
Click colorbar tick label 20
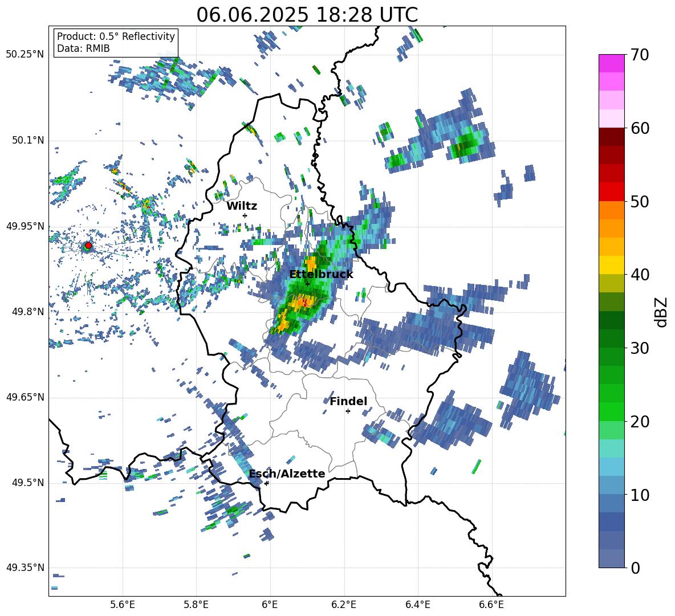coord(640,421)
